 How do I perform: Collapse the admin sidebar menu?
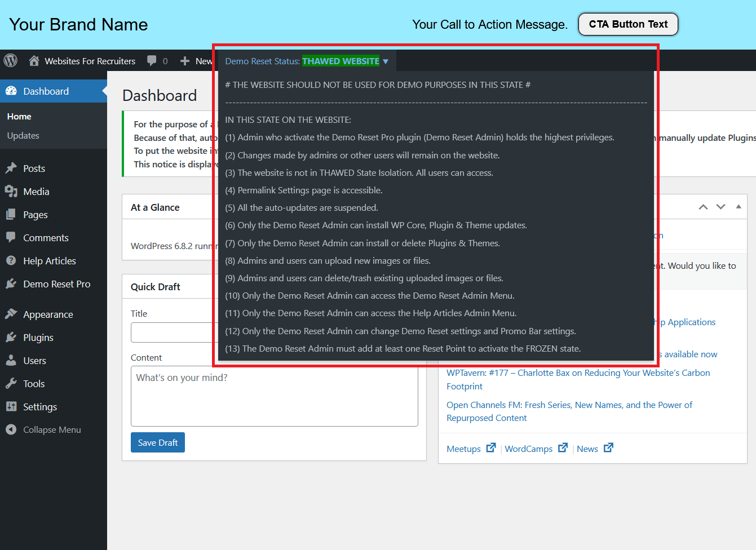pyautogui.click(x=43, y=429)
